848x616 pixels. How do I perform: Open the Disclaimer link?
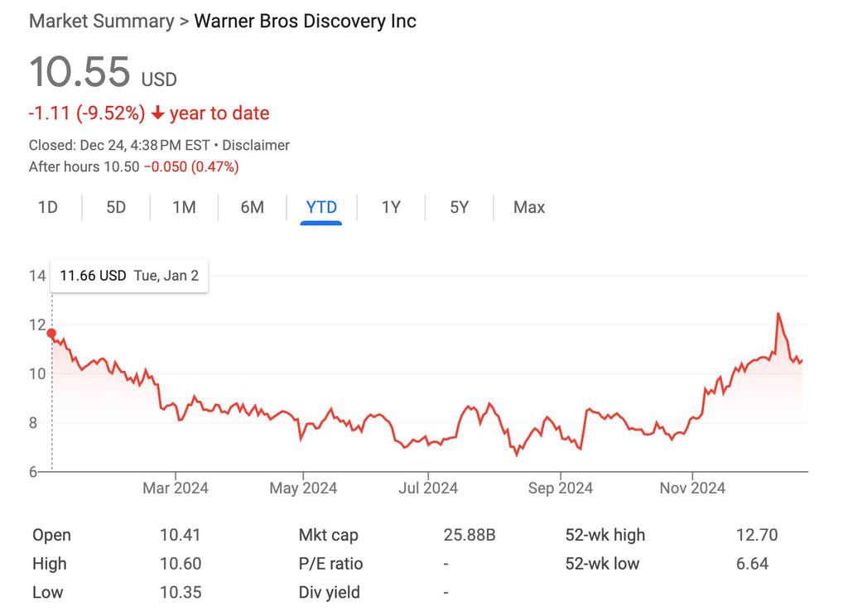point(256,146)
